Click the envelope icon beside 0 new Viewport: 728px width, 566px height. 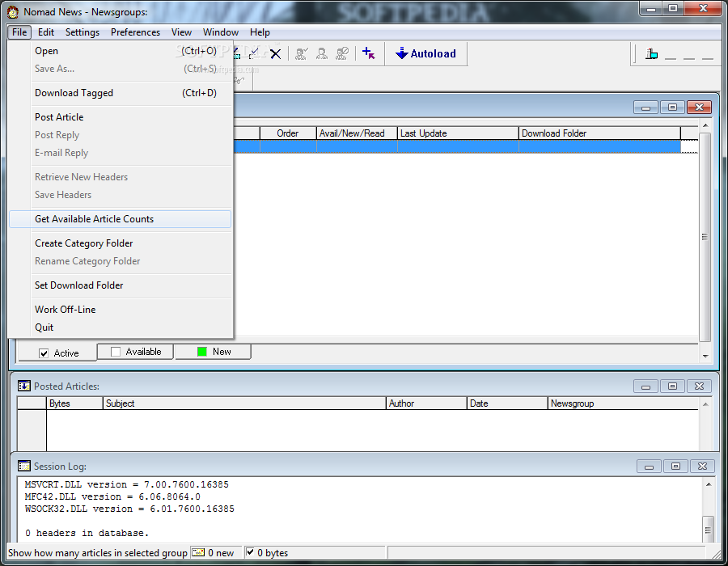pos(198,552)
